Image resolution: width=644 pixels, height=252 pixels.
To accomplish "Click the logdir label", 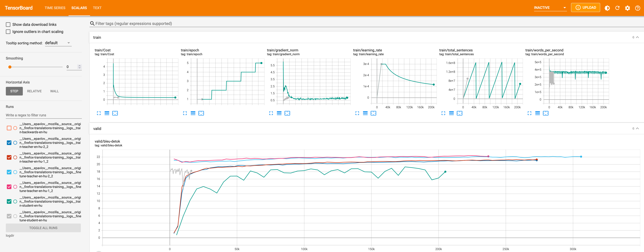I will pos(10,236).
